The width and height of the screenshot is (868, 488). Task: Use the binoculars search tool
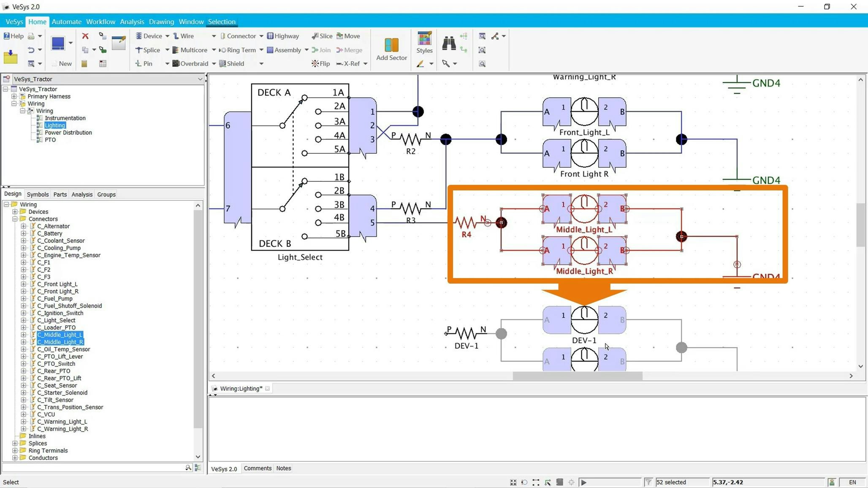[448, 42]
